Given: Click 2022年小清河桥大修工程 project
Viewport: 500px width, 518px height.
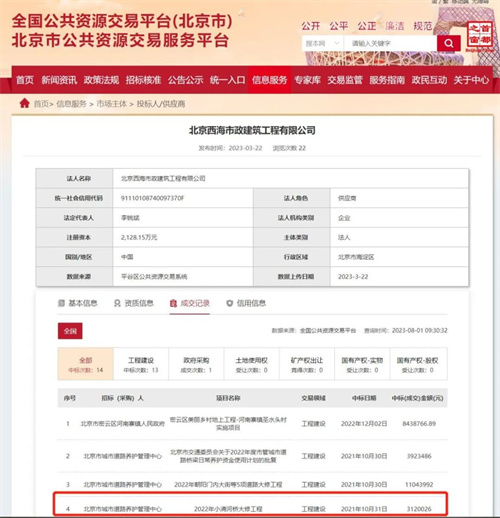Looking at the screenshot, I should [228, 509].
